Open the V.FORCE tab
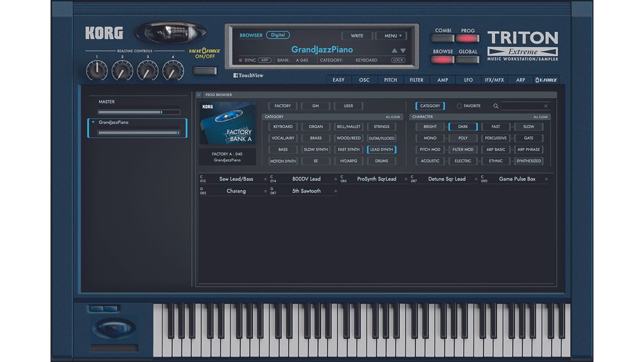 (x=546, y=79)
